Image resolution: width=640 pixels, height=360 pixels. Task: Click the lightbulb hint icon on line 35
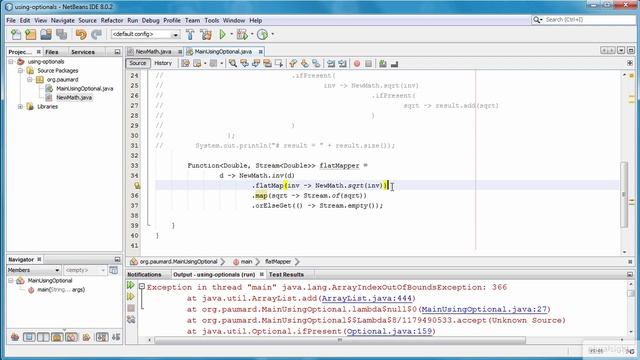137,185
